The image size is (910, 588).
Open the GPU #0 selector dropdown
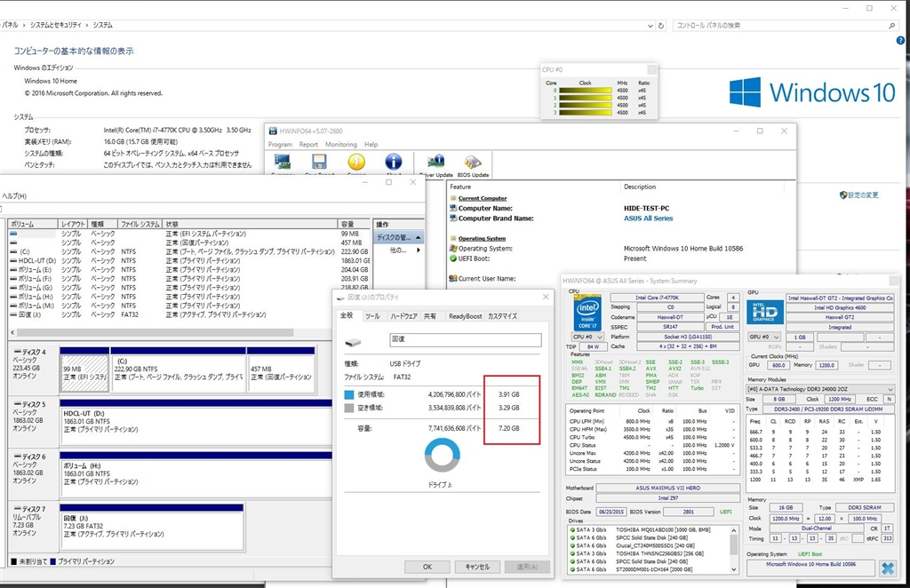click(764, 337)
